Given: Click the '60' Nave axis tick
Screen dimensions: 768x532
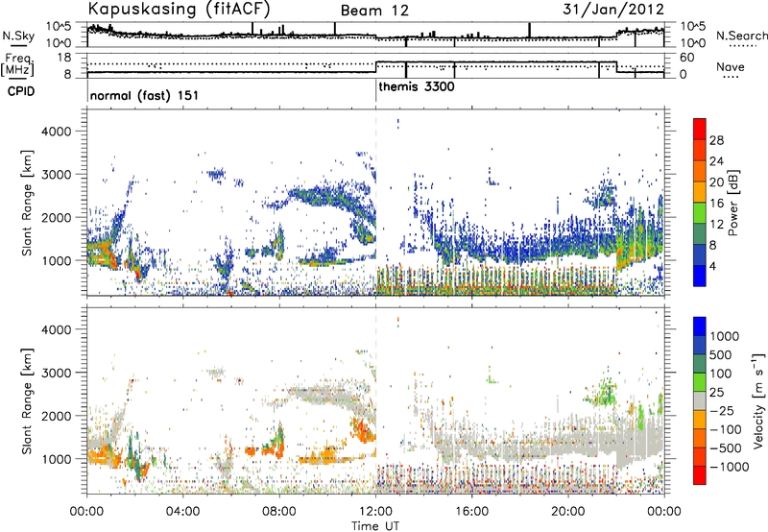Looking at the screenshot, I should [x=687, y=58].
